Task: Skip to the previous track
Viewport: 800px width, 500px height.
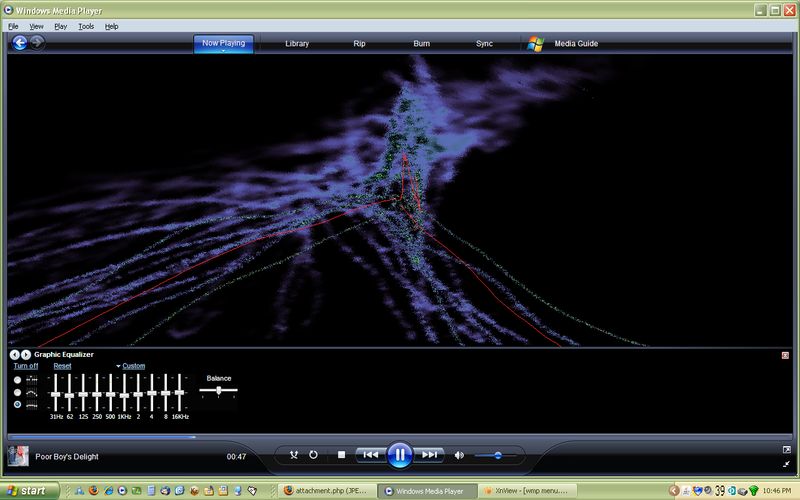Action: pyautogui.click(x=371, y=455)
